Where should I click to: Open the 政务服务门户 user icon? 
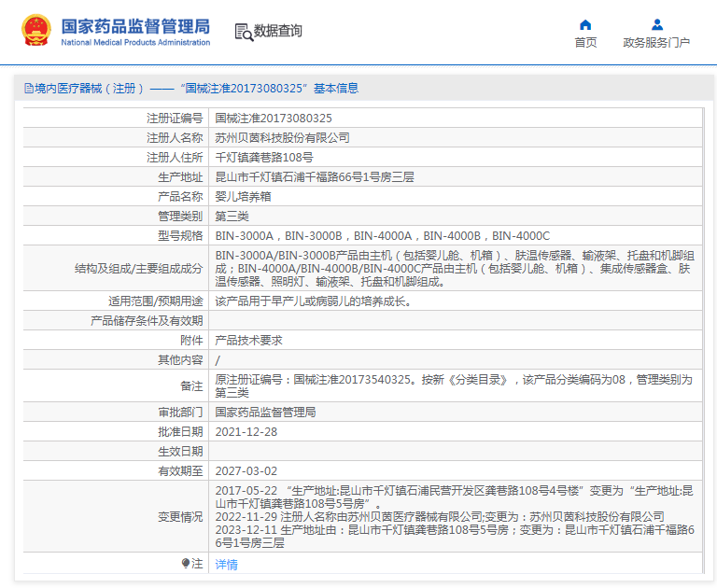[657, 24]
